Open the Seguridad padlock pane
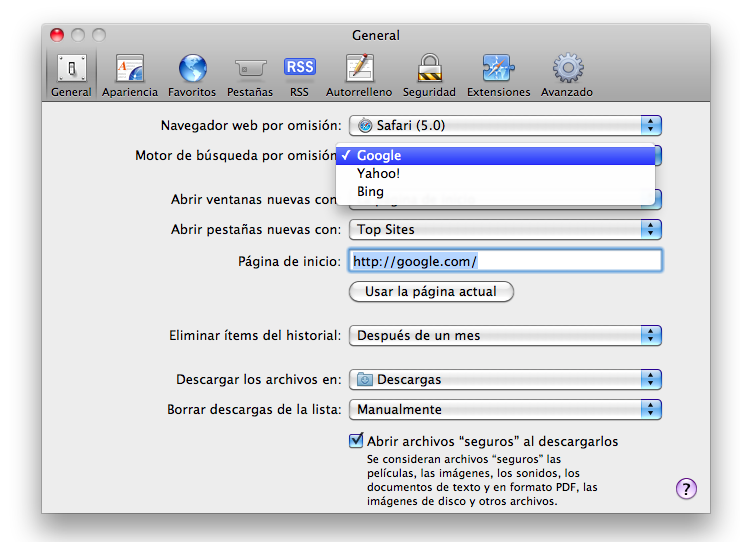 pyautogui.click(x=429, y=76)
